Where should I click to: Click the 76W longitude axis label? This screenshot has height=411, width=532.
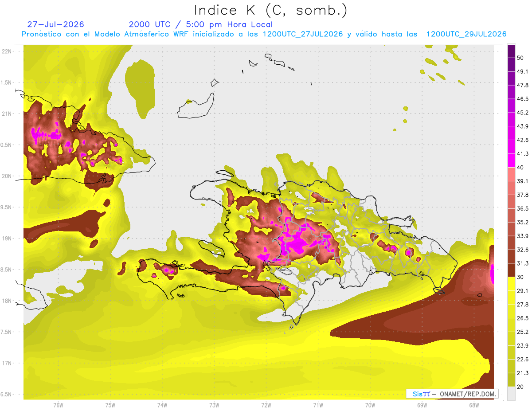click(58, 405)
